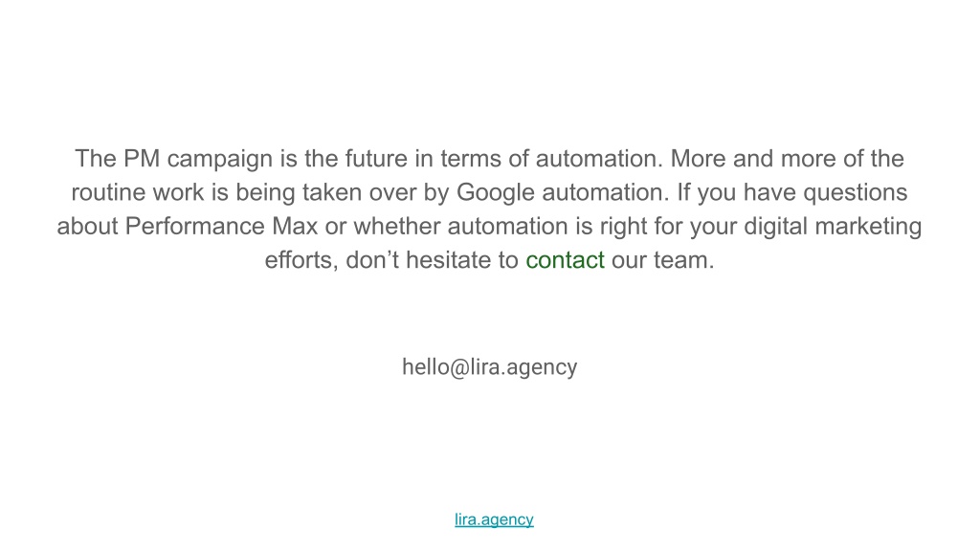This screenshot has width=980, height=551.
Task: Open the green "contact" link
Action: coord(565,260)
